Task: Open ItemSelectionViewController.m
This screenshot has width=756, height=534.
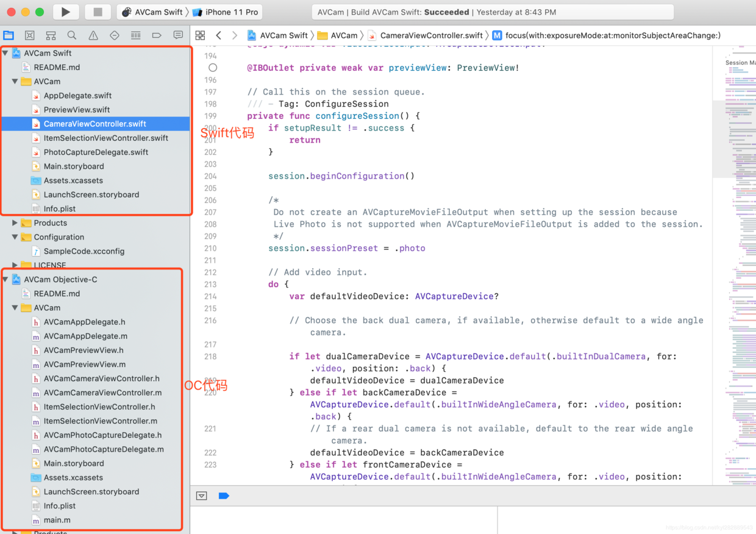Action: (101, 421)
